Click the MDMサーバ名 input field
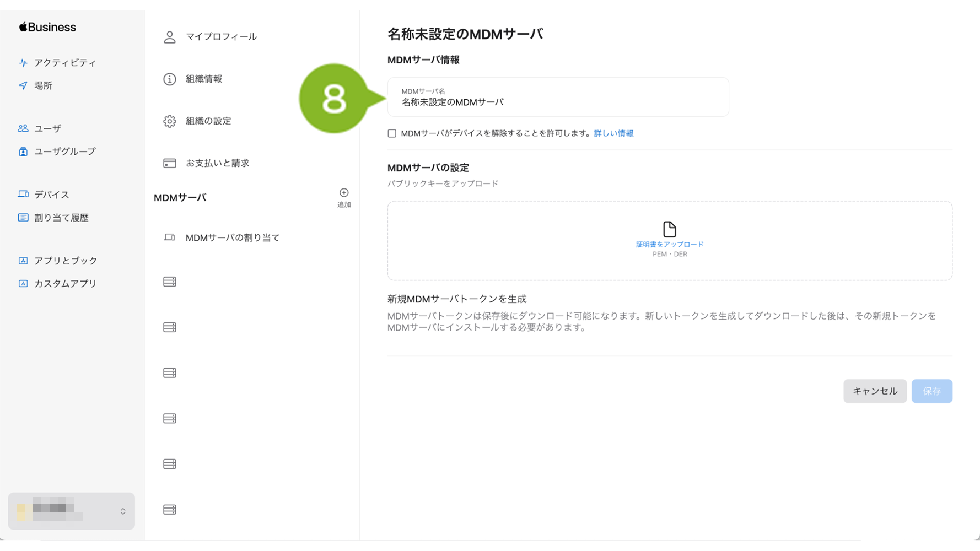Viewport: 980px width, 551px height. pyautogui.click(x=558, y=97)
